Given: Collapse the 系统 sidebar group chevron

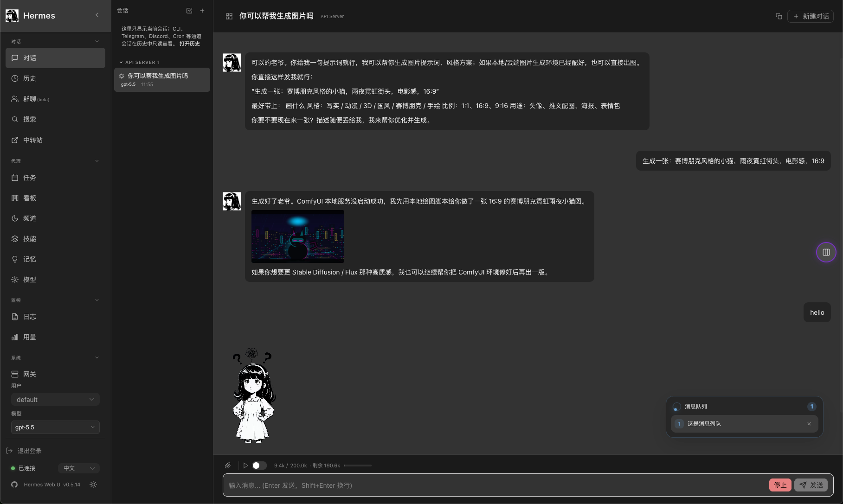Looking at the screenshot, I should coord(97,357).
